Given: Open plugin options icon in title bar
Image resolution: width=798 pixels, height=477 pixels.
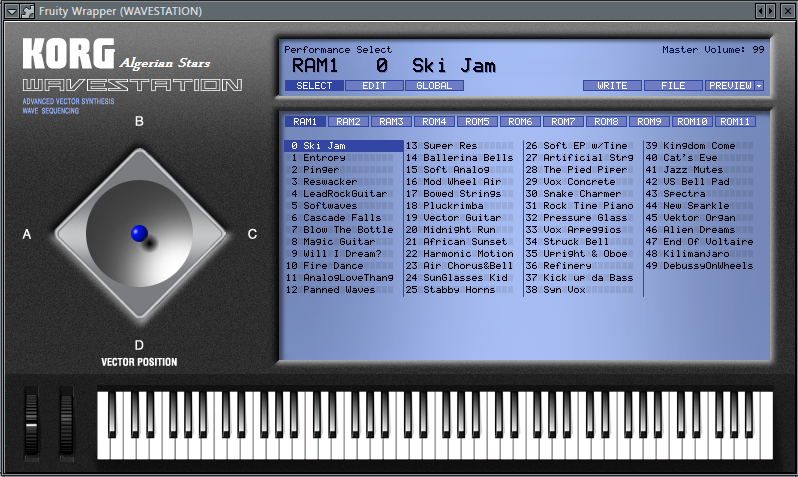Looking at the screenshot, I should click(27, 11).
